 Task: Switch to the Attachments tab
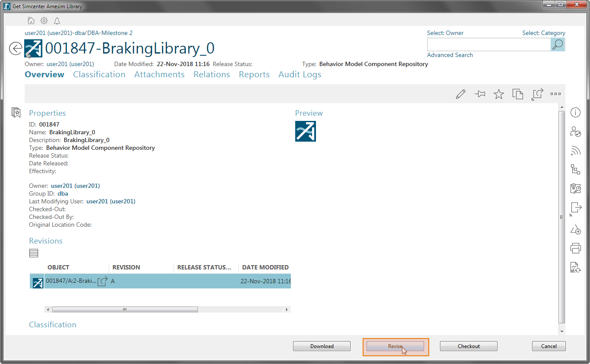tap(159, 74)
